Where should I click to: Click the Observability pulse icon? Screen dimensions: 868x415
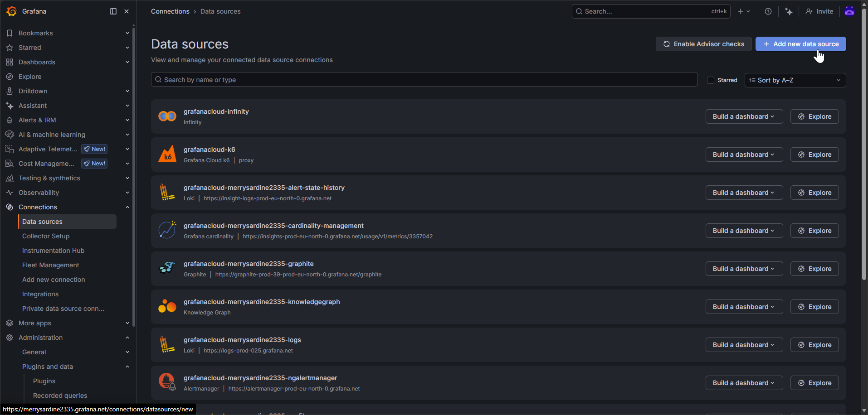point(10,193)
